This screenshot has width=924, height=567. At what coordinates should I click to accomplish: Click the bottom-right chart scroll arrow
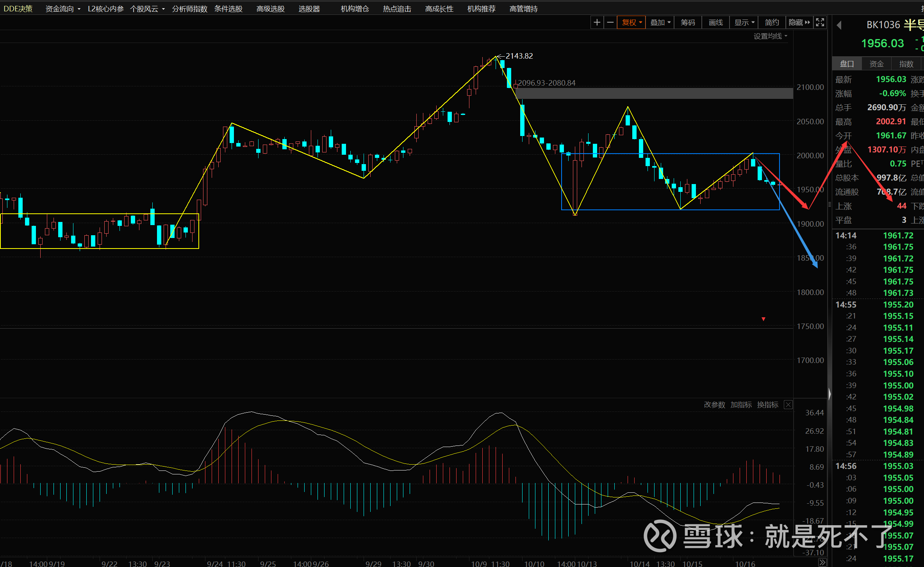coord(822,562)
